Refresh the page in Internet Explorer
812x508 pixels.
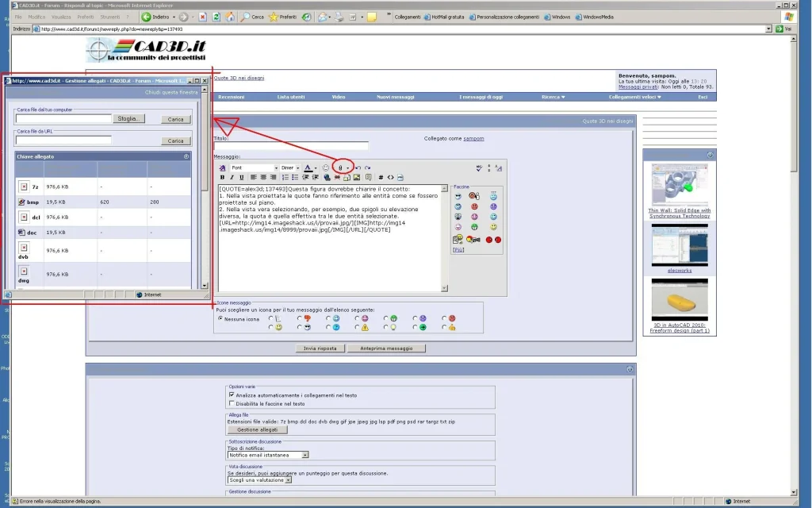click(x=216, y=17)
